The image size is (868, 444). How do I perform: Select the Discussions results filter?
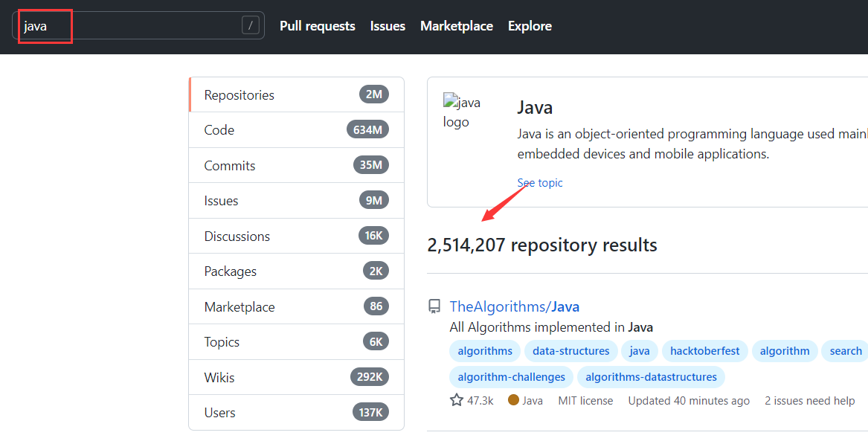click(x=297, y=236)
